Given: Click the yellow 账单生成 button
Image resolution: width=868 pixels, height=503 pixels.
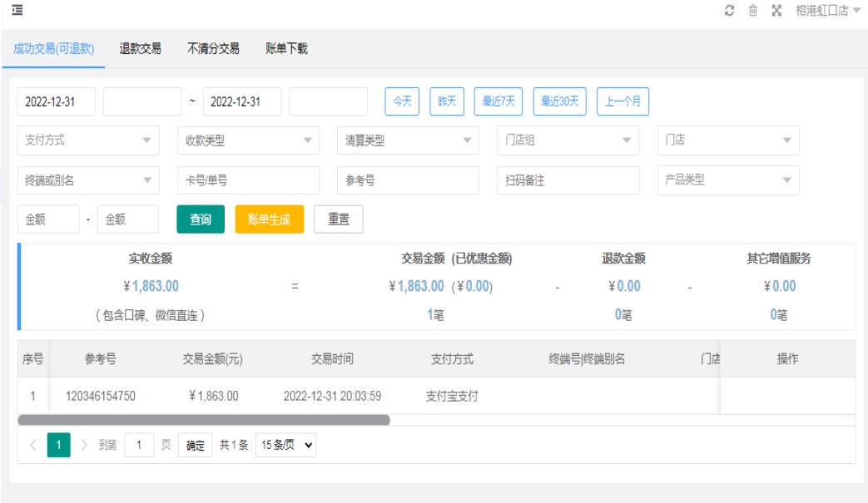Looking at the screenshot, I should coord(269,219).
